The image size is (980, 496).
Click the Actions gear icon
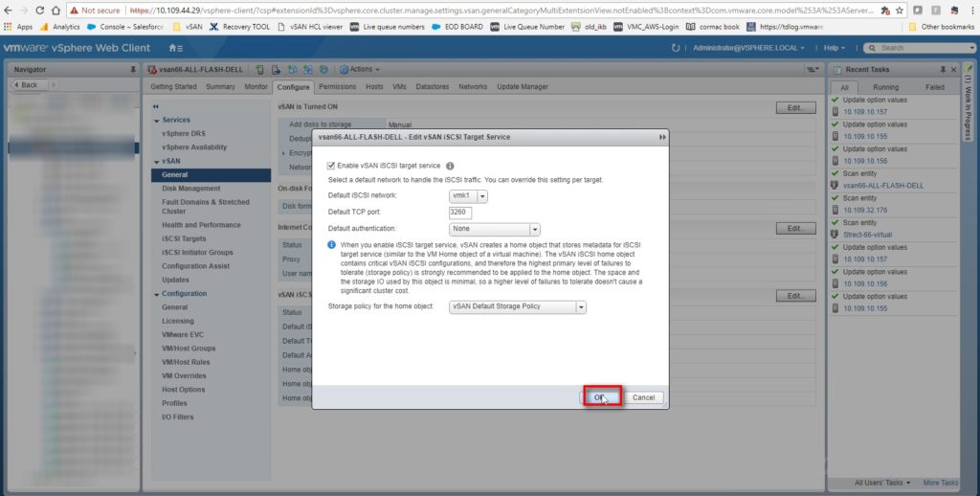(342, 70)
